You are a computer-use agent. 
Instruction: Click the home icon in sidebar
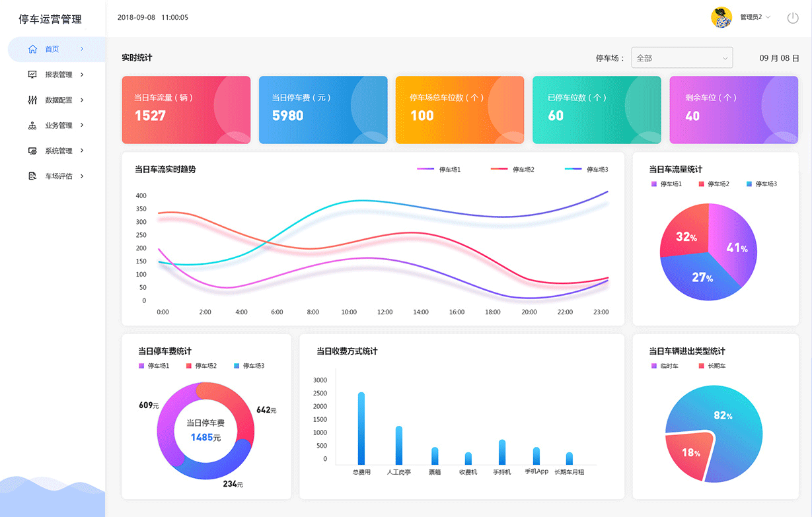32,49
